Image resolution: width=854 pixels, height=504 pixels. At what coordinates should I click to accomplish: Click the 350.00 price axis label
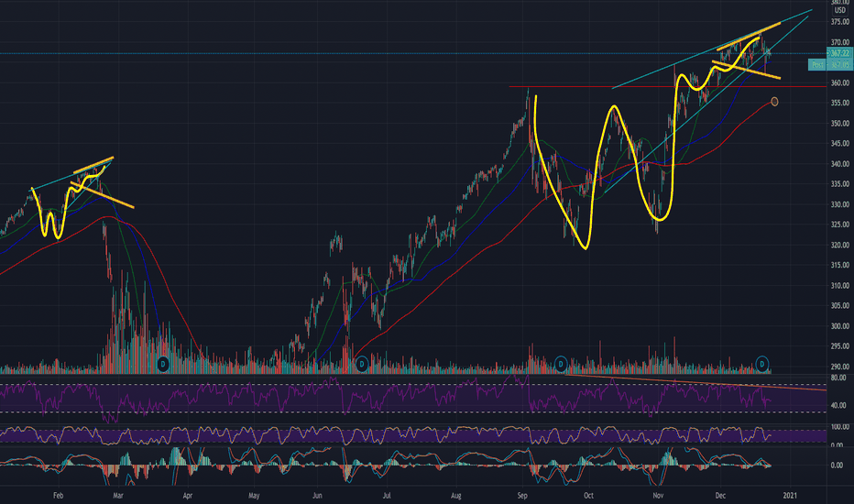pyautogui.click(x=840, y=123)
